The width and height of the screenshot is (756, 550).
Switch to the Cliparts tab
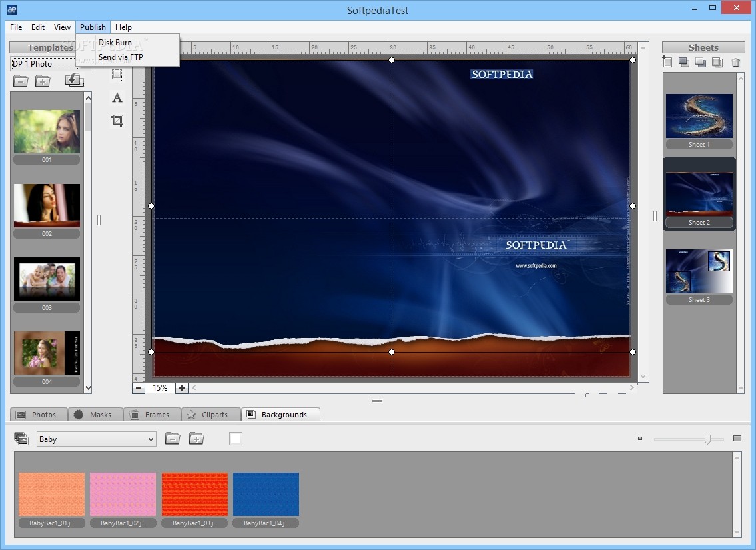[210, 415]
